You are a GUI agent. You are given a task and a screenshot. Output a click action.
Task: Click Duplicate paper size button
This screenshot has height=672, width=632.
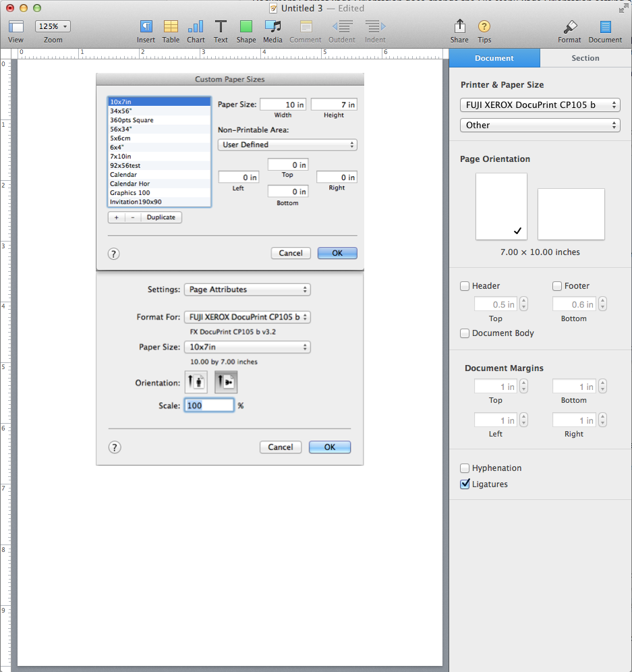pyautogui.click(x=161, y=217)
